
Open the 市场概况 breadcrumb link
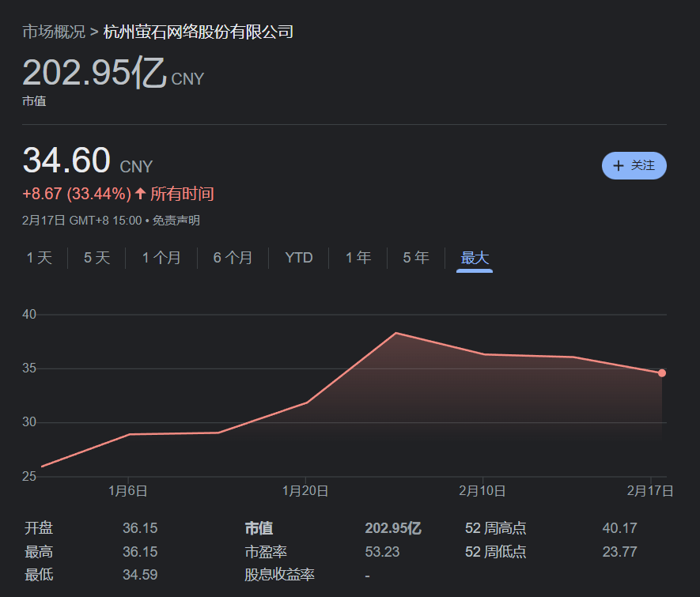[x=54, y=32]
